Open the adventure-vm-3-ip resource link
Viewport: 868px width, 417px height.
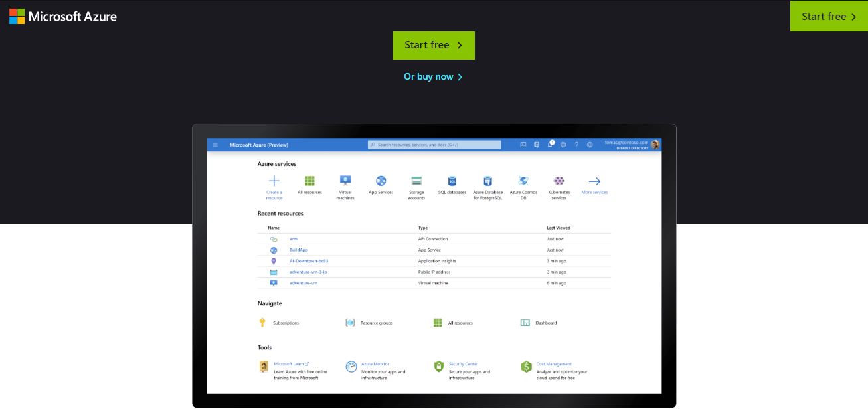click(308, 272)
